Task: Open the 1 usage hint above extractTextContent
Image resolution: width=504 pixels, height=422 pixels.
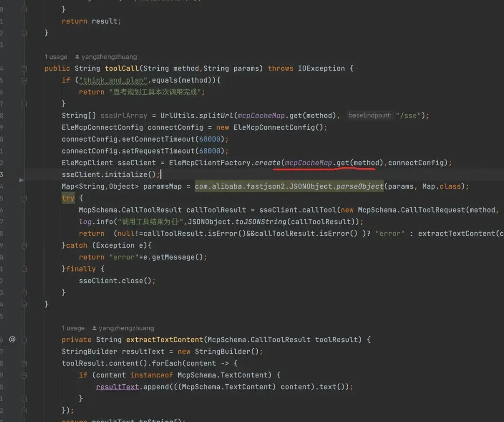Action: (x=73, y=328)
